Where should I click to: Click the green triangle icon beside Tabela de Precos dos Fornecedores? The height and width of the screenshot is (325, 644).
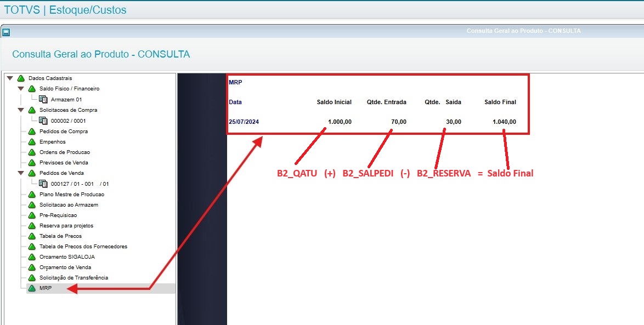pos(32,247)
